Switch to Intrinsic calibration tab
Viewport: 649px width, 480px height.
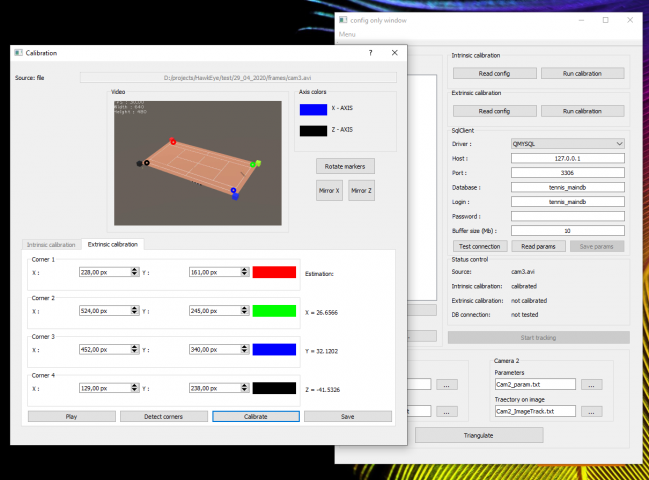coord(51,245)
